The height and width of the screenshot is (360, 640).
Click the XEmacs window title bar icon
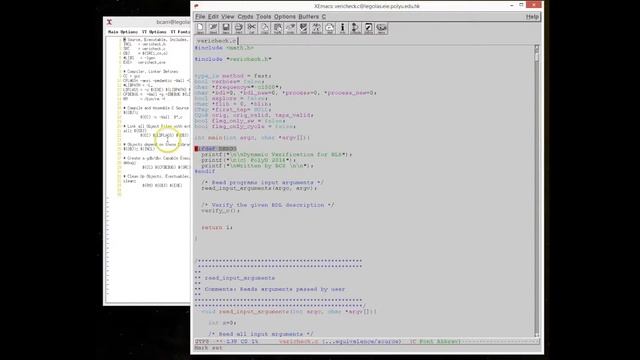(196, 6)
